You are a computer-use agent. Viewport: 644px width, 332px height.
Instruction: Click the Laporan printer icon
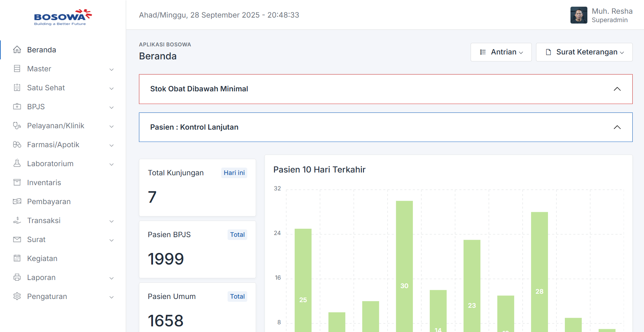[17, 278]
